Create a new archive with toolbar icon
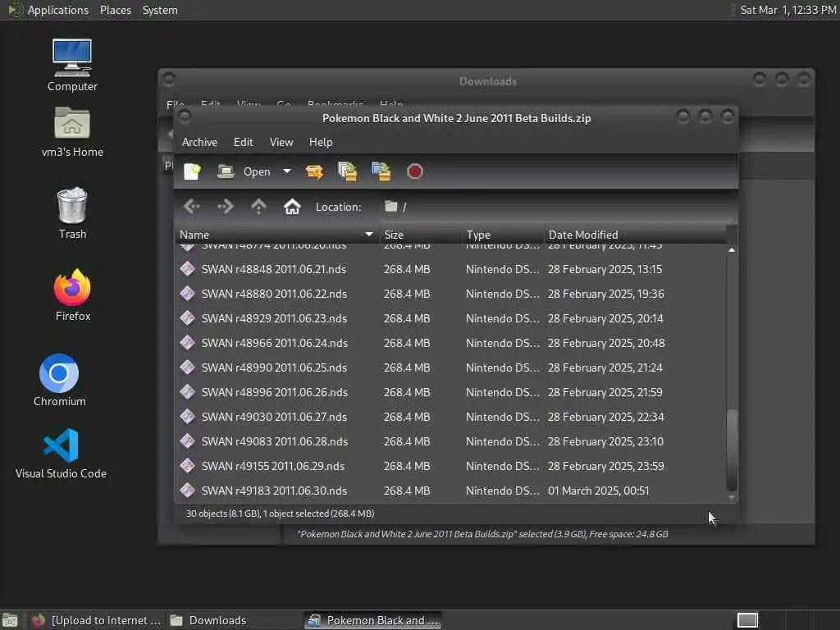The image size is (840, 630). click(192, 171)
